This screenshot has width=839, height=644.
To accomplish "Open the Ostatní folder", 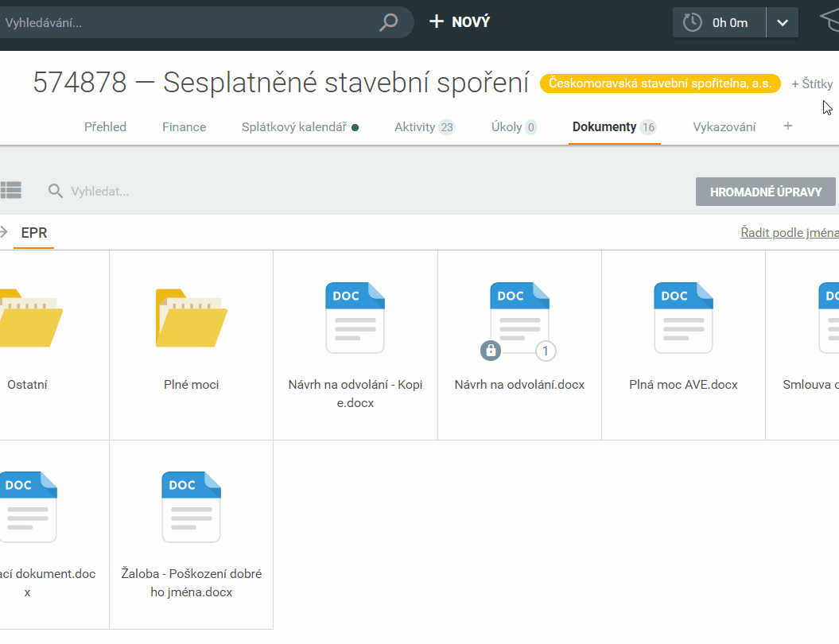I will tap(29, 318).
